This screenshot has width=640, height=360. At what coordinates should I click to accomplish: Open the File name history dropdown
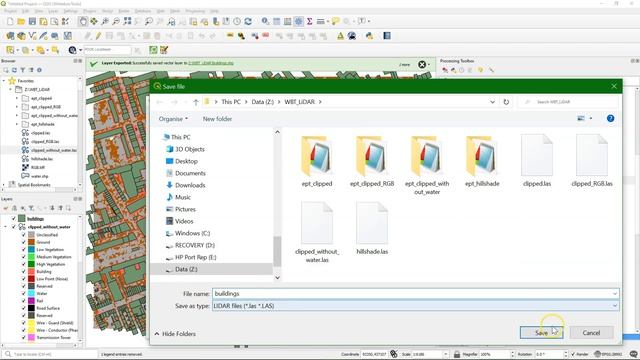coord(614,293)
